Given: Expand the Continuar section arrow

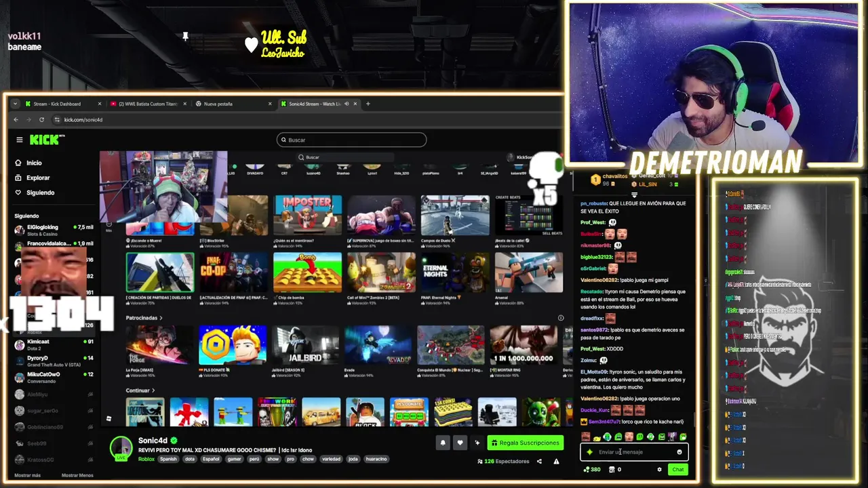Looking at the screenshot, I should coord(153,390).
